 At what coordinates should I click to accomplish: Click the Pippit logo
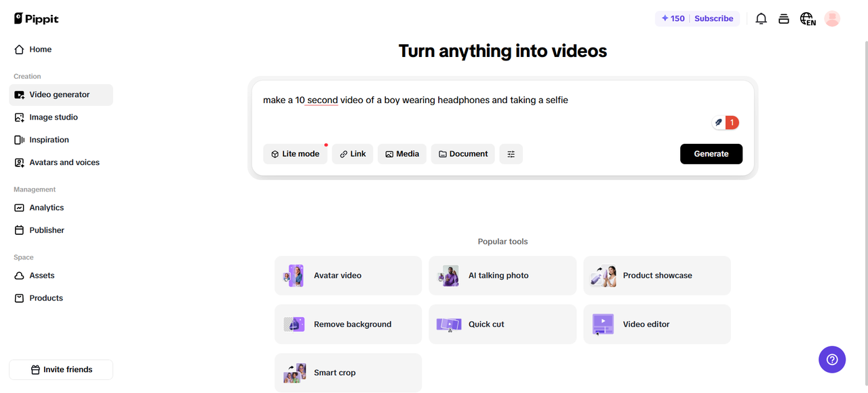(37, 19)
